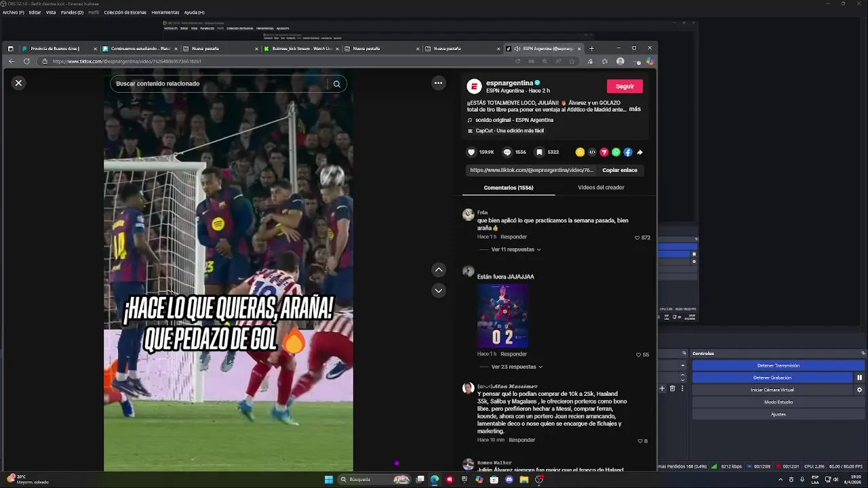Click the yellow repost icon
This screenshot has width=868, height=488.
(x=580, y=152)
